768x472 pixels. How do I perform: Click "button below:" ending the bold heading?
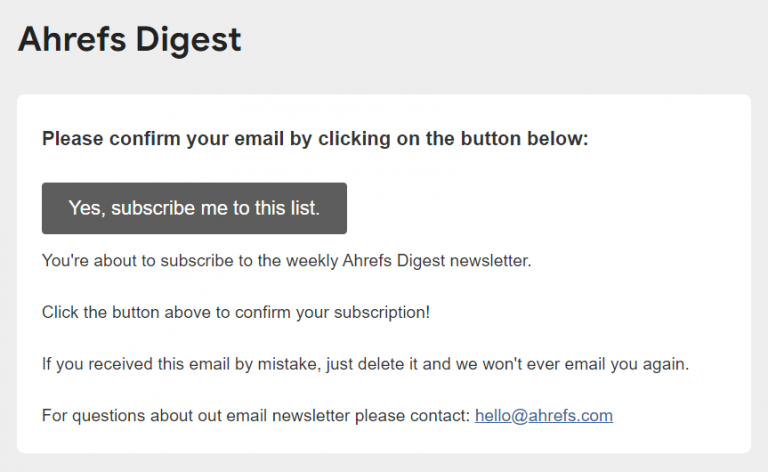click(x=525, y=139)
